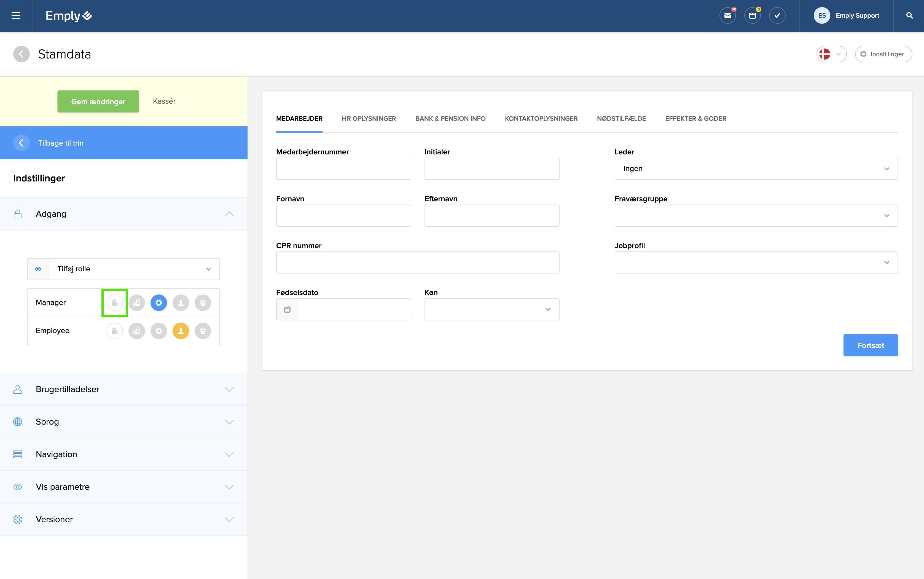924x579 pixels.
Task: Click the checkmark tasks icon
Action: [x=777, y=16]
